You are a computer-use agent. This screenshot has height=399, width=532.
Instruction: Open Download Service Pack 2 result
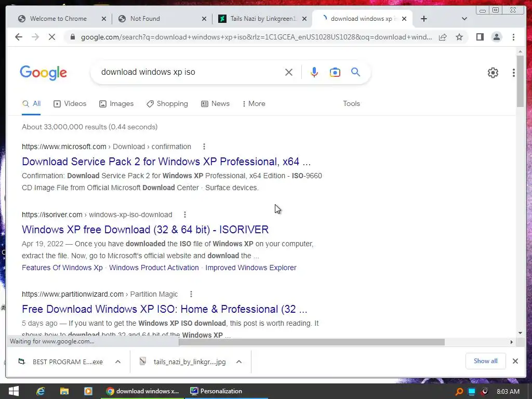coord(166,162)
